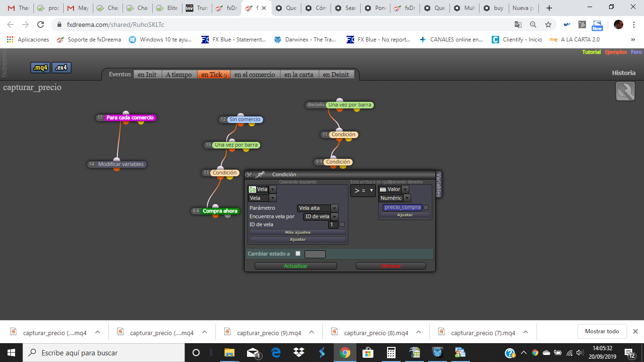Switch to the en Init tab

click(x=147, y=74)
